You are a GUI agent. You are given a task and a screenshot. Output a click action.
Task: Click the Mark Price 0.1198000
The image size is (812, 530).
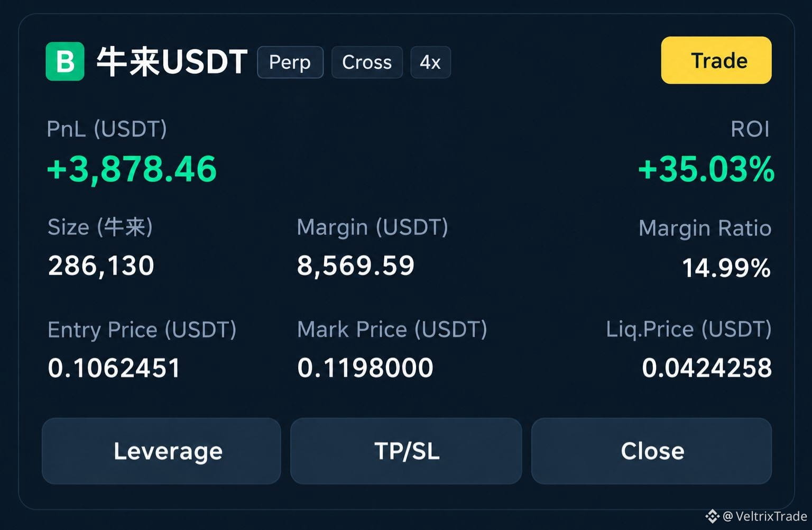click(365, 368)
